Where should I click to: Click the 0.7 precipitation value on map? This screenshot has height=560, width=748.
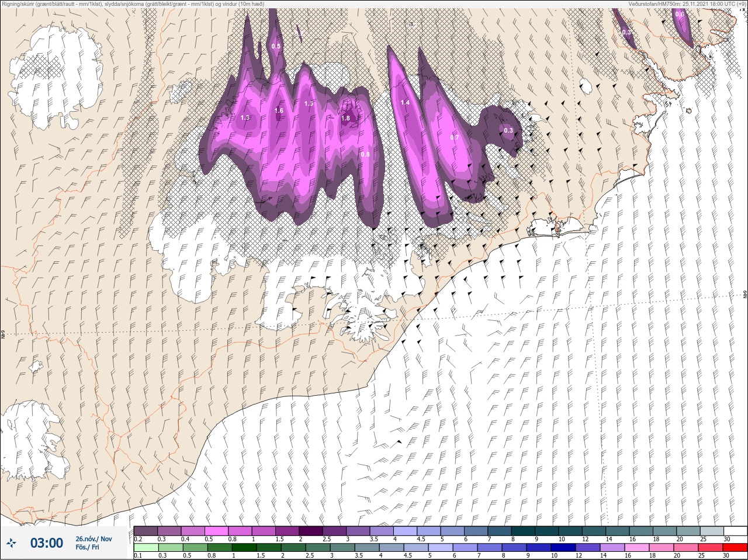pyautogui.click(x=455, y=137)
